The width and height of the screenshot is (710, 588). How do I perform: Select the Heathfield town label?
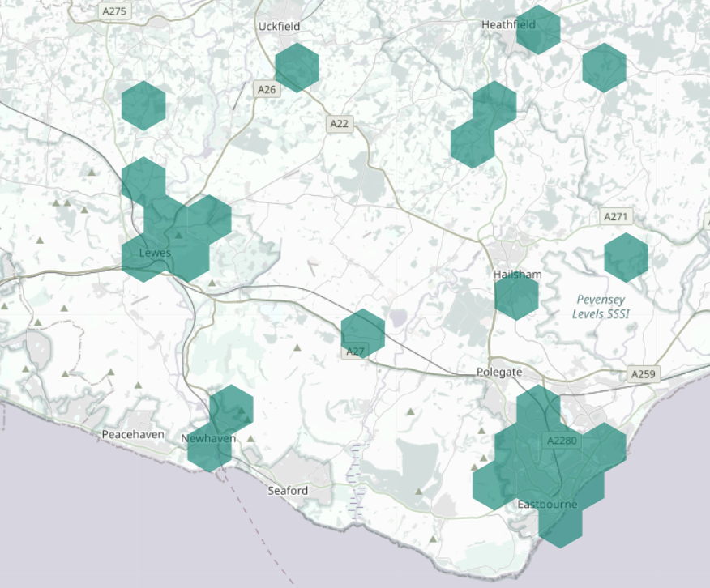click(x=508, y=24)
